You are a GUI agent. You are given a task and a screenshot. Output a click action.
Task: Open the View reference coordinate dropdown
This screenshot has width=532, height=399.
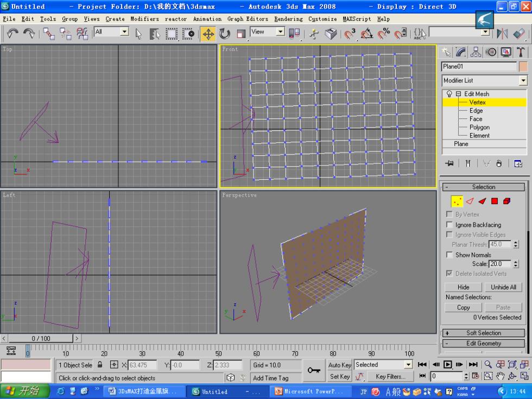[x=280, y=31]
